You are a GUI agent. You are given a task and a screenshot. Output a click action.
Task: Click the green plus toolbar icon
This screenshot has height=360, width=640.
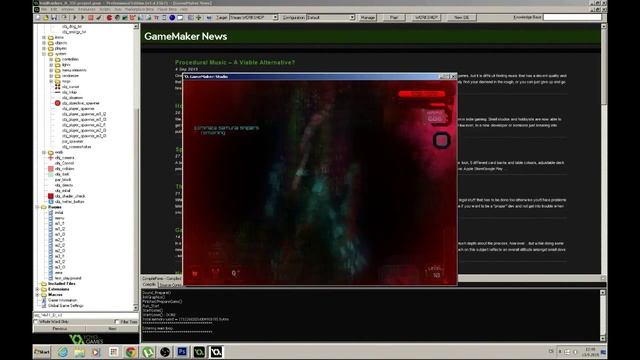(199, 18)
